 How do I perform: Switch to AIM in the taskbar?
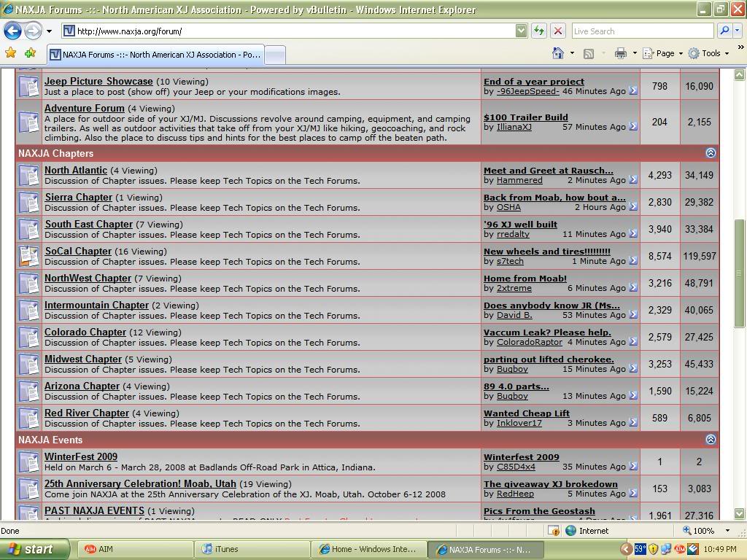[x=135, y=549]
